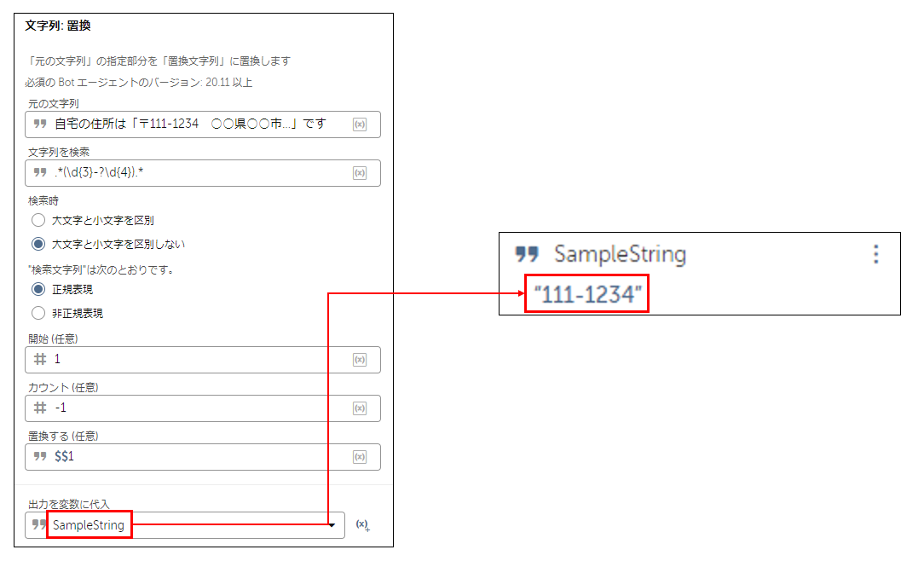Click the "111-1234" value text
924x567 pixels.
coord(587,294)
